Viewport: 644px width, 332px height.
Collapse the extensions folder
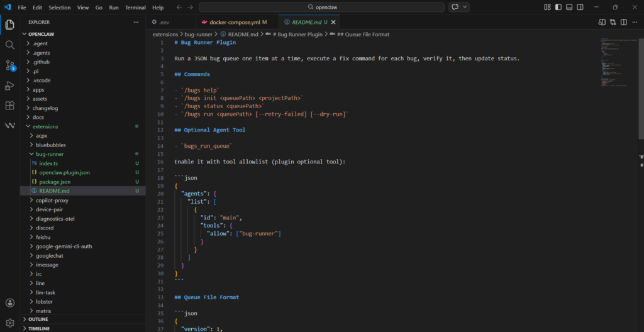[x=28, y=126]
